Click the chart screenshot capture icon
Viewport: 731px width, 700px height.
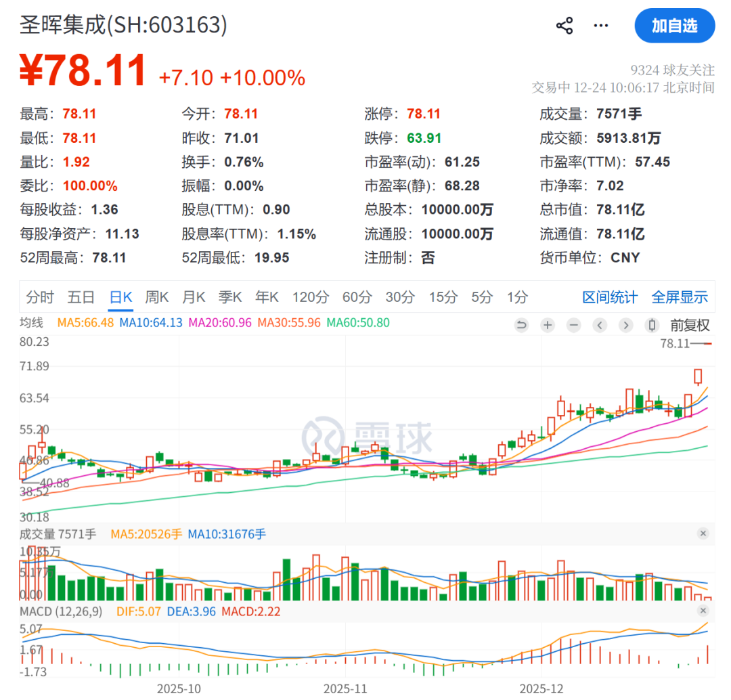651,325
